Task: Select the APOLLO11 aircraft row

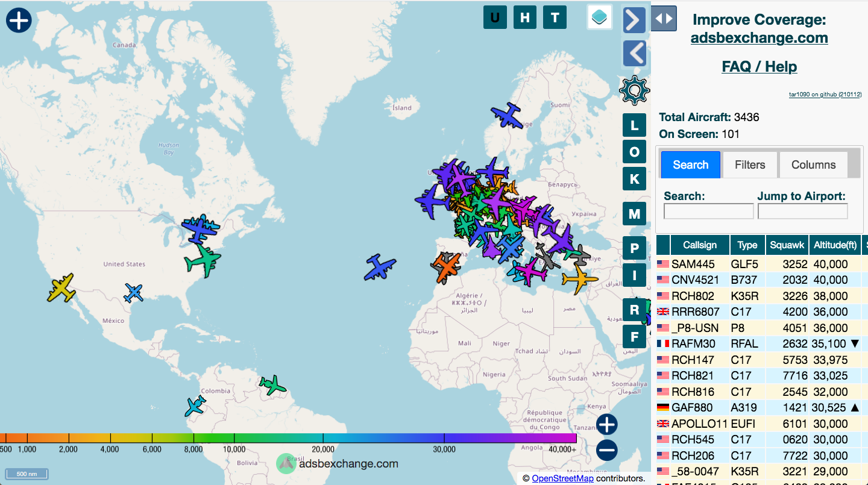Action: pos(761,424)
